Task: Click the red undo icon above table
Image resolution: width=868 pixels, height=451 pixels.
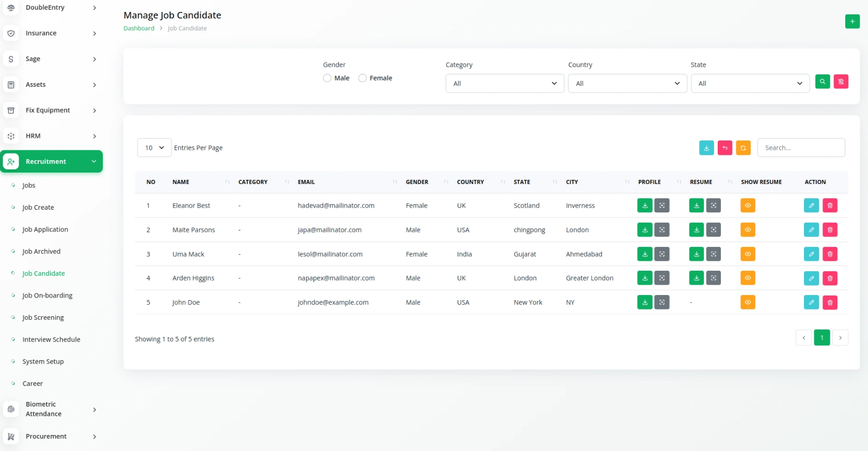Action: coord(725,148)
